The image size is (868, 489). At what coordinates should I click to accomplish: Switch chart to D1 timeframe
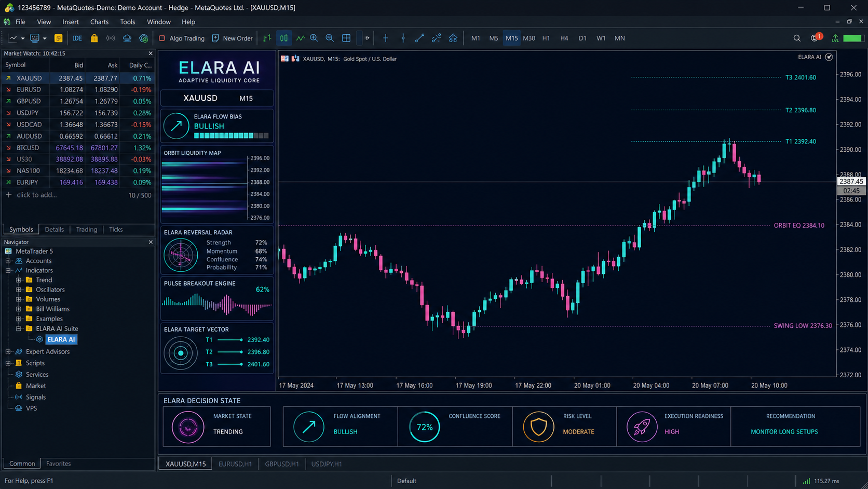click(x=582, y=38)
